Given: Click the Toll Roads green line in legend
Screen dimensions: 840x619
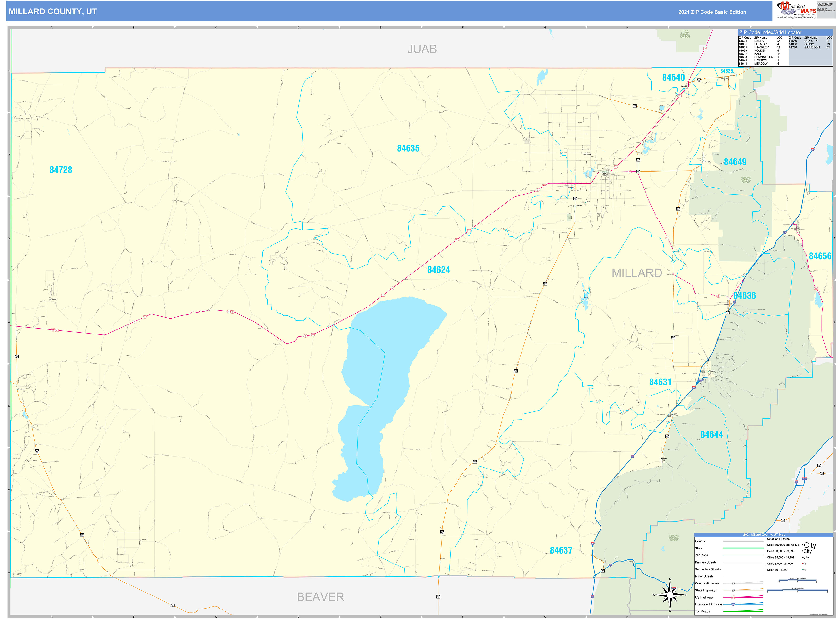Looking at the screenshot, I should pyautogui.click(x=743, y=611).
